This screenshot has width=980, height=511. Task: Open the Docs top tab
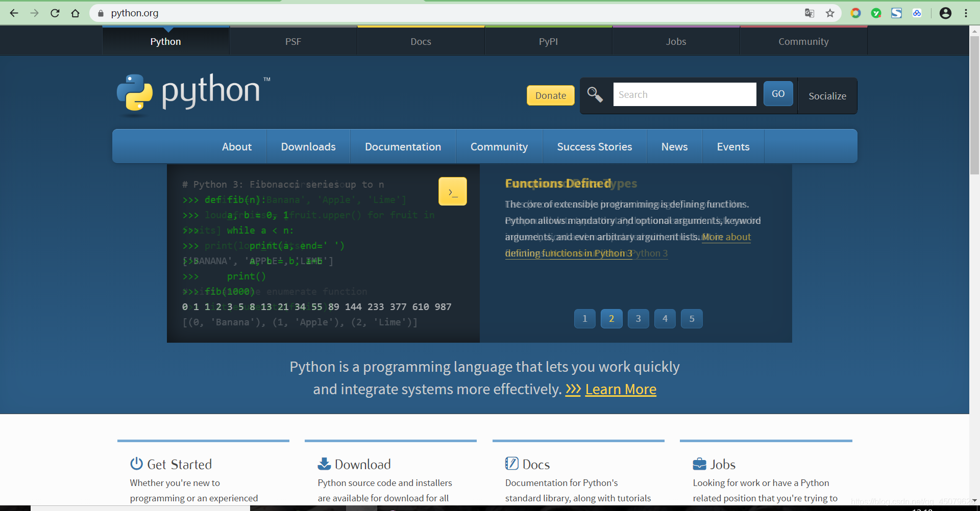pos(421,41)
